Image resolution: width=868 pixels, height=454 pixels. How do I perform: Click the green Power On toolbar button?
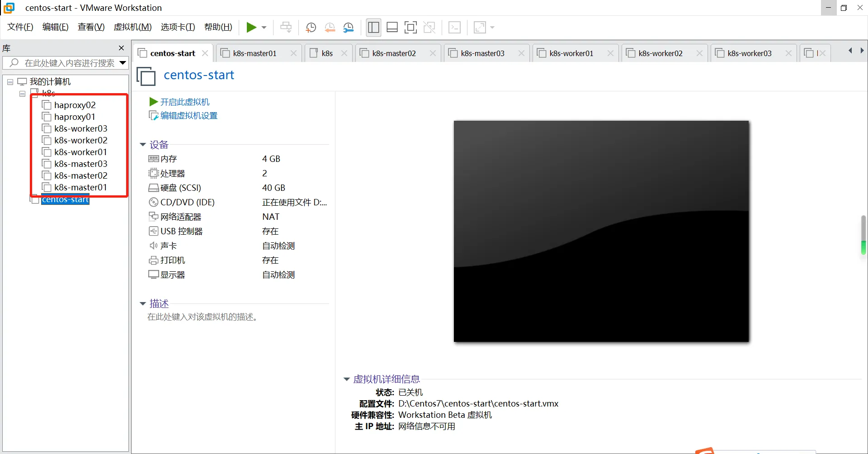pos(251,28)
